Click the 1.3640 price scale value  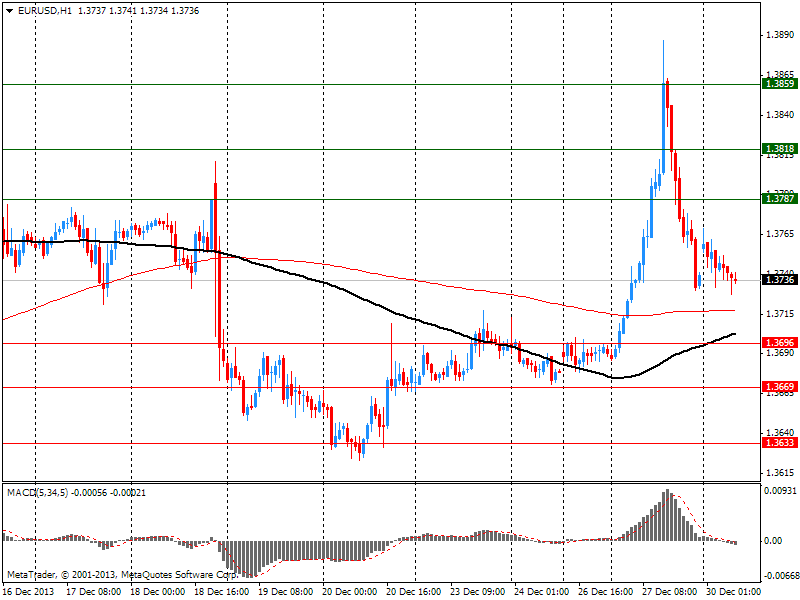(x=780, y=432)
